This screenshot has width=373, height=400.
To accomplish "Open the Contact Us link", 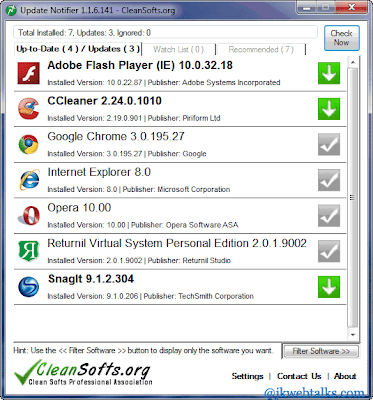I will pos(299,376).
